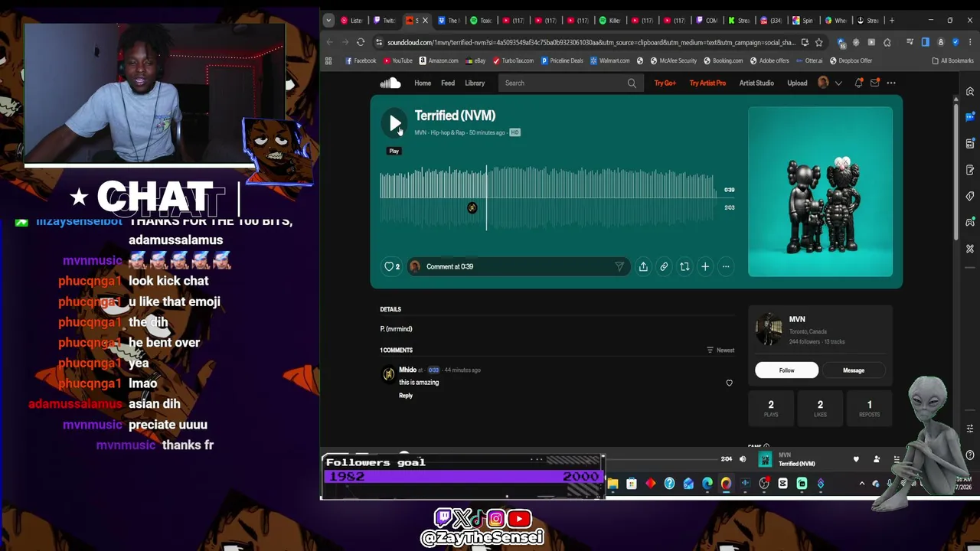Open CapCut from the taskbar
The height and width of the screenshot is (551, 980).
[782, 484]
